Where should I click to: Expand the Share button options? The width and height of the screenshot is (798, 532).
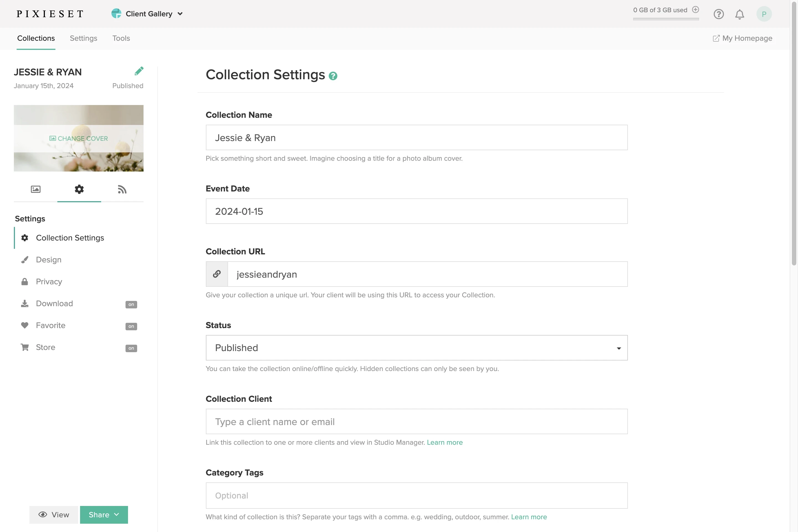click(104, 515)
